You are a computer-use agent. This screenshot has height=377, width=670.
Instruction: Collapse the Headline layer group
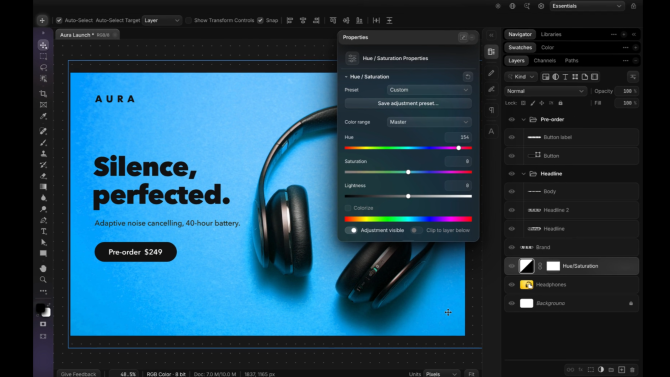tap(523, 174)
